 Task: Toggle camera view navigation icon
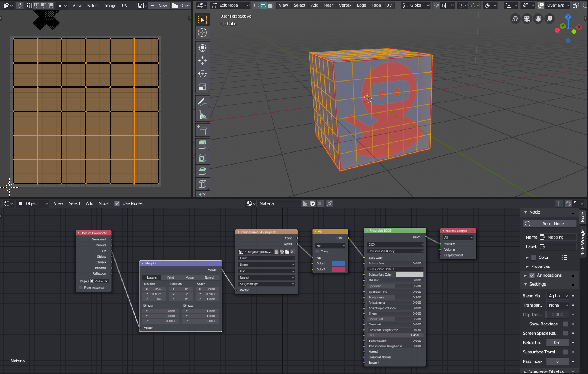(x=527, y=19)
